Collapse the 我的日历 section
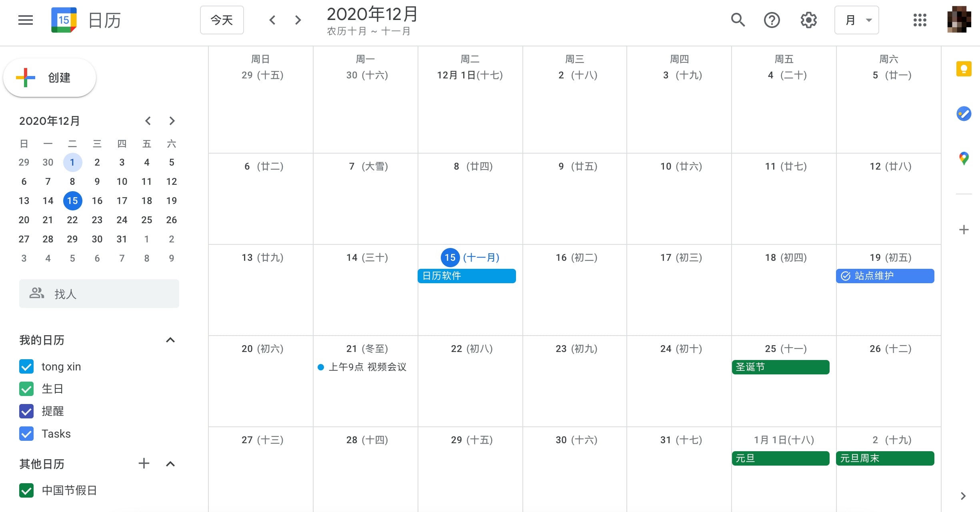The width and height of the screenshot is (980, 512). [x=170, y=340]
